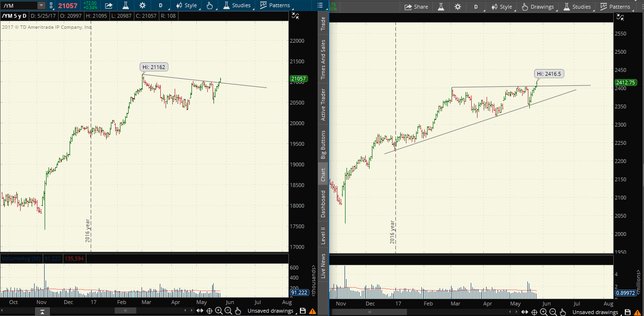Open left chart Style menu
The width and height of the screenshot is (644, 316).
coord(186,6)
